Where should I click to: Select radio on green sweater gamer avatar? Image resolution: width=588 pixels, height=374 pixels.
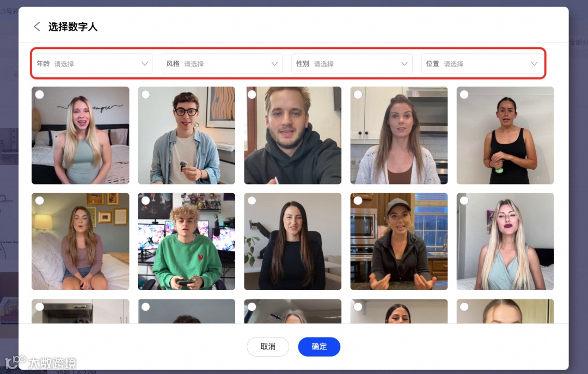tap(145, 201)
